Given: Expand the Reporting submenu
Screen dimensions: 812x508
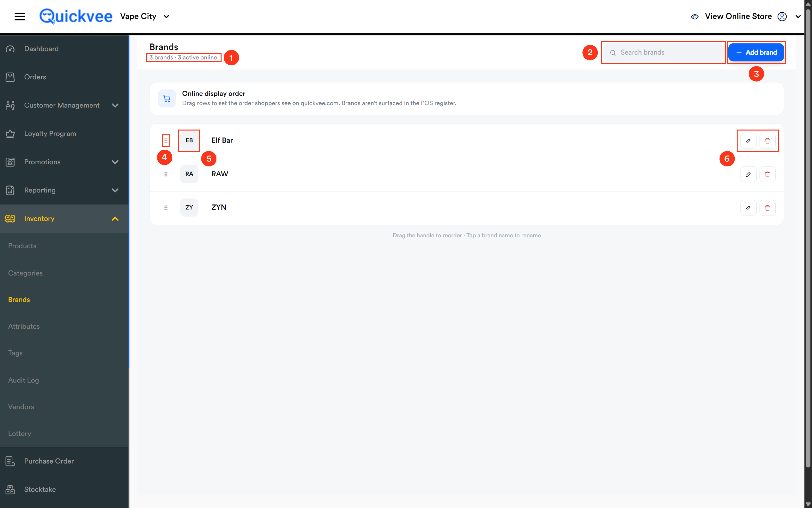Looking at the screenshot, I should (x=115, y=190).
